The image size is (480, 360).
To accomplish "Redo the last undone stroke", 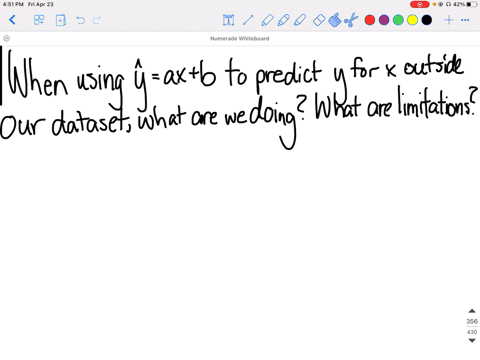I will click(x=96, y=20).
